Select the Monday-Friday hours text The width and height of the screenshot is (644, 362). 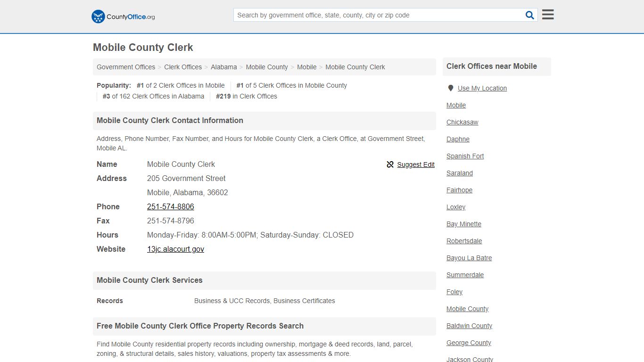tap(250, 235)
